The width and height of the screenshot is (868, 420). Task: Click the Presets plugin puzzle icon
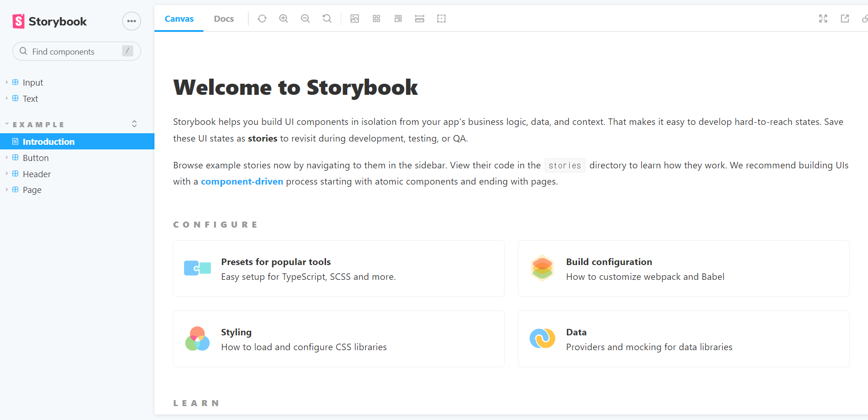coord(197,268)
